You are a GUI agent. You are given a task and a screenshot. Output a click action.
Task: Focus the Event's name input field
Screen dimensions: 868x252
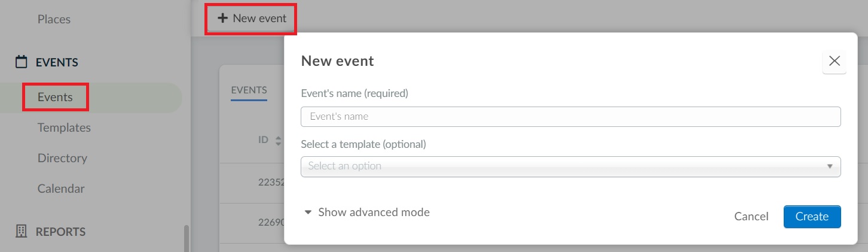(x=571, y=117)
